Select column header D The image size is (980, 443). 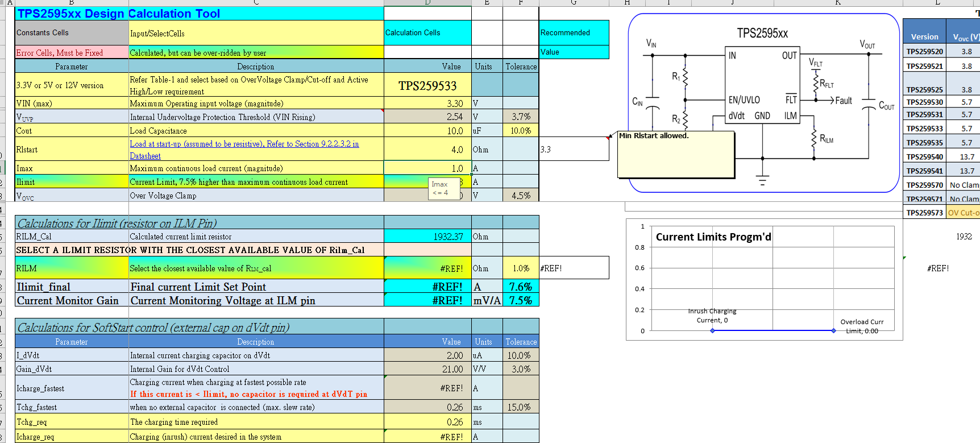point(427,3)
